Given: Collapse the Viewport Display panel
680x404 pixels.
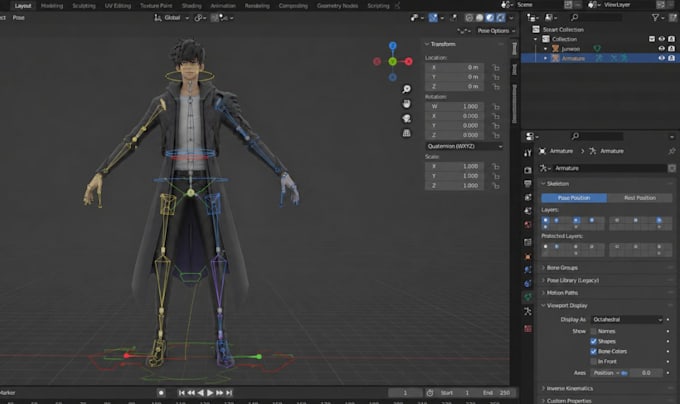Looking at the screenshot, I should 566,305.
